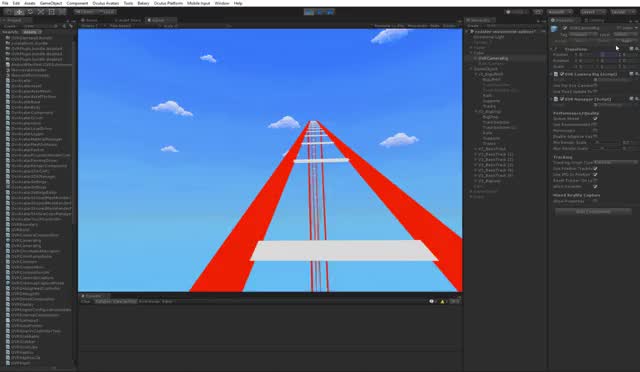640x372 pixels.
Task: Disable the OVR Manager script component checkbox
Action: point(562,99)
